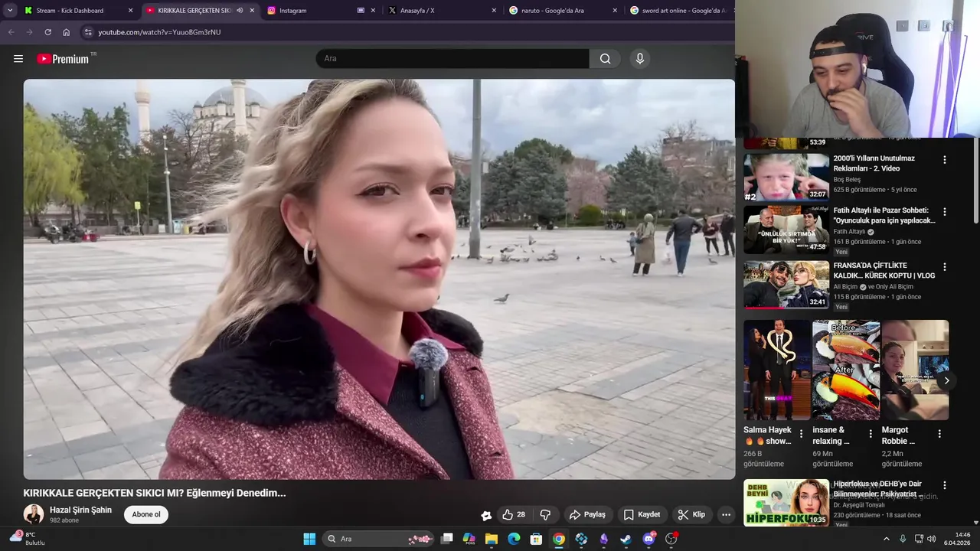Open Hazal Şirin Şahin channel link
Viewport: 980px width, 551px height.
pyautogui.click(x=80, y=510)
